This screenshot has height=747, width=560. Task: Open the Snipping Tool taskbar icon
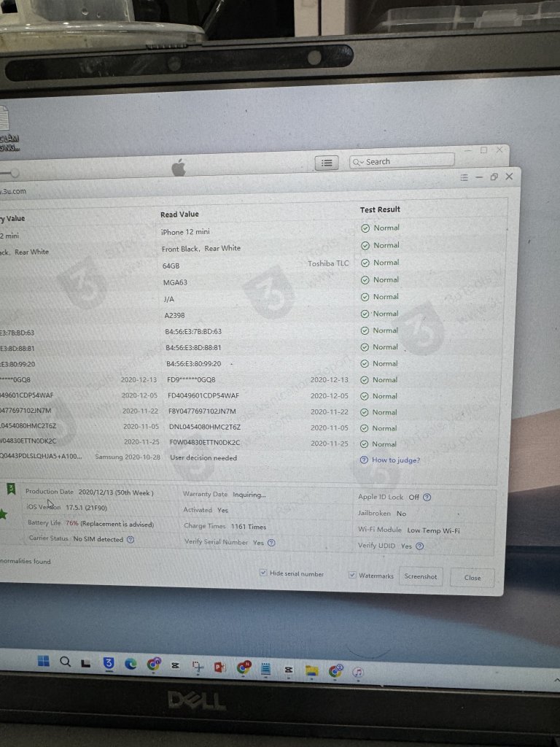tap(198, 667)
